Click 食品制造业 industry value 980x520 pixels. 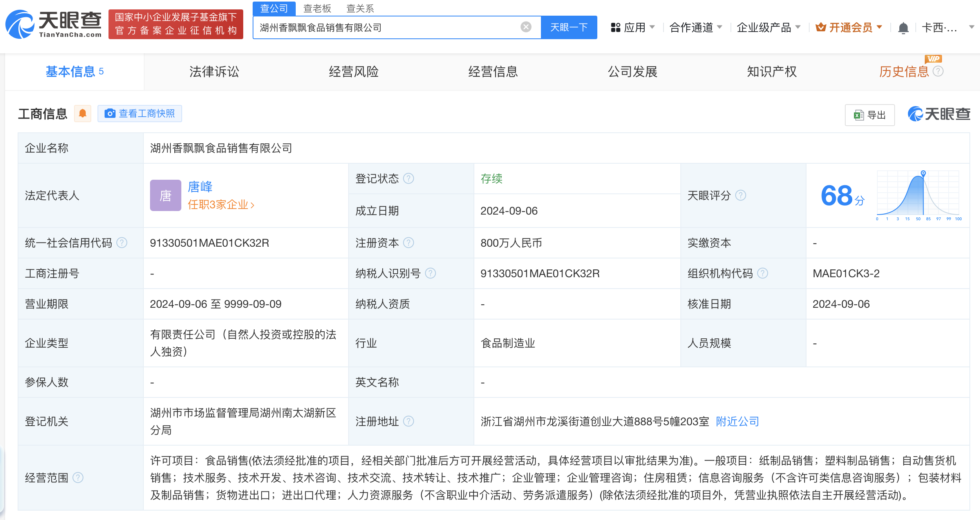[508, 343]
